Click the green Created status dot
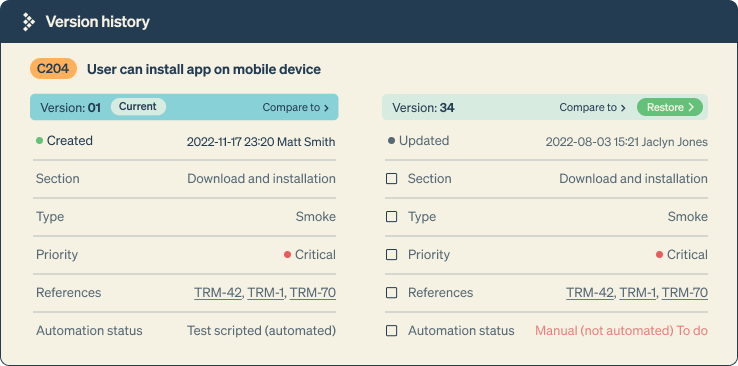This screenshot has height=366, width=738. click(x=40, y=141)
